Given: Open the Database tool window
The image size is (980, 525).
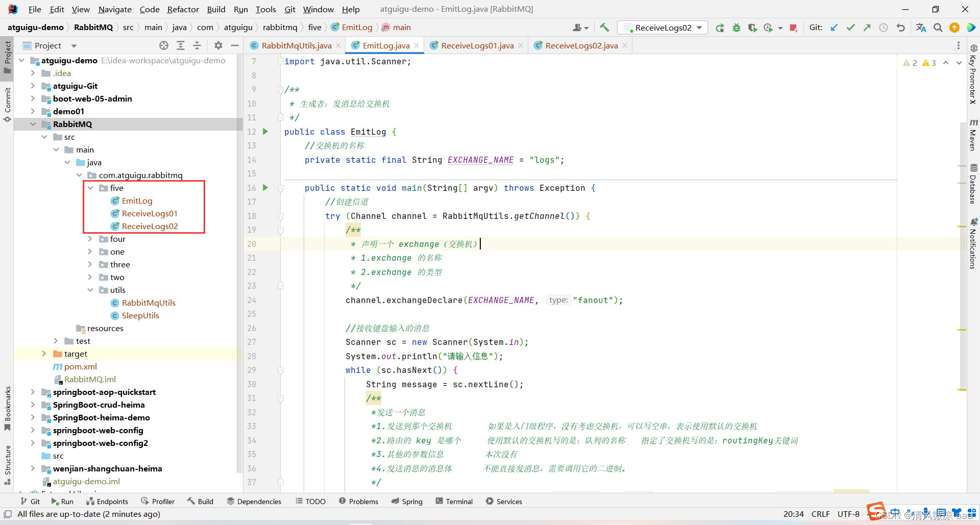Looking at the screenshot, I should coord(973,184).
